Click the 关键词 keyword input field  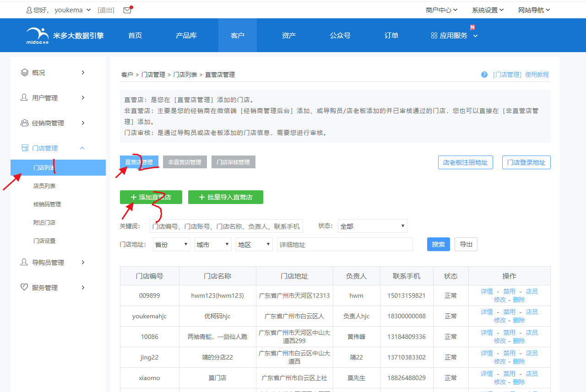(x=226, y=226)
